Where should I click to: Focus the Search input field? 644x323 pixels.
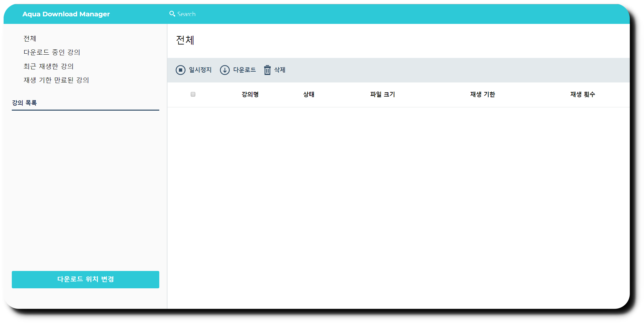(x=186, y=14)
